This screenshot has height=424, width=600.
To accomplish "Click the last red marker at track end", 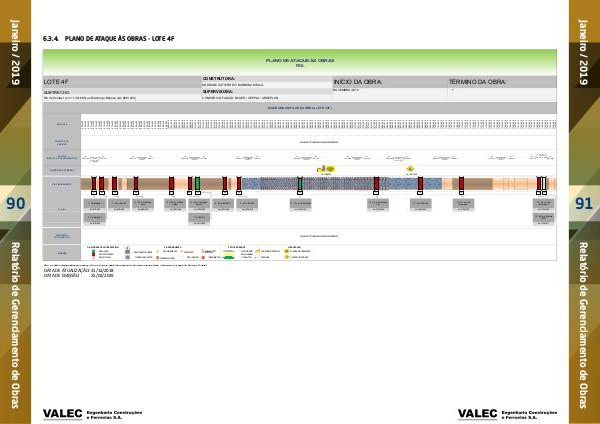I will coord(543,183).
